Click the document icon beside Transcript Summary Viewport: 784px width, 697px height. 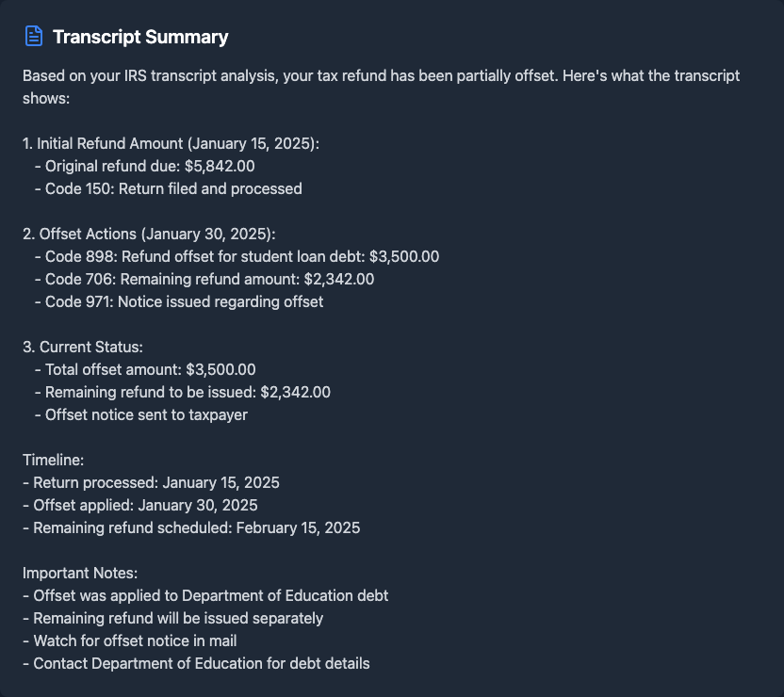pos(34,37)
